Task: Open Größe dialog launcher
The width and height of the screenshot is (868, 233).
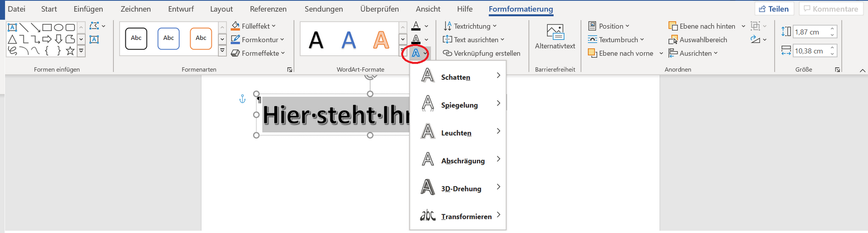Action: coord(838,69)
